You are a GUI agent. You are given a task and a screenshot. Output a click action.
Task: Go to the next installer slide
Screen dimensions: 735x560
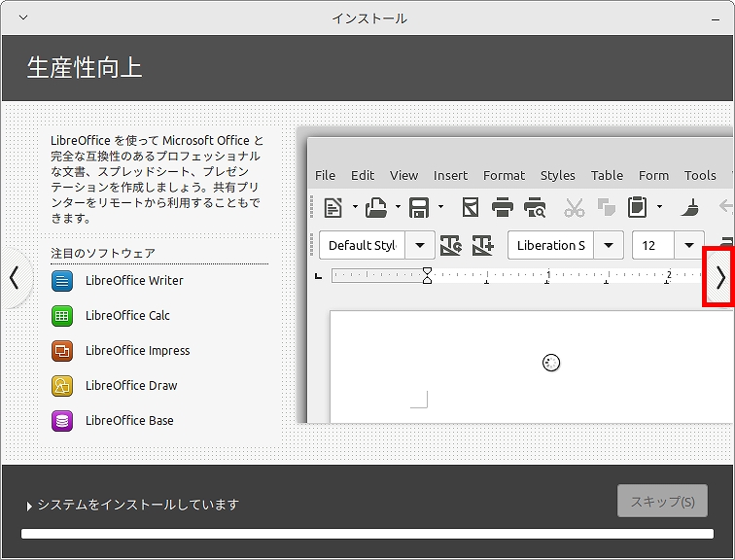click(x=719, y=278)
